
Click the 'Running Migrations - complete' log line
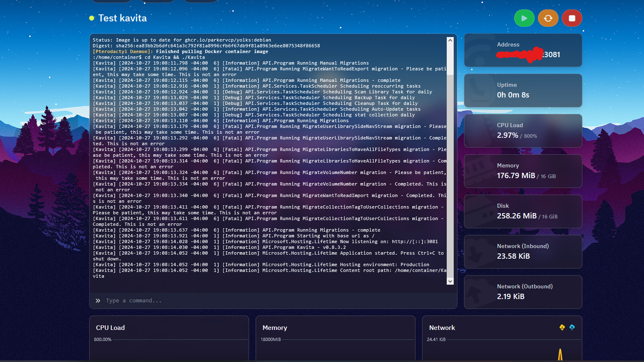237,230
